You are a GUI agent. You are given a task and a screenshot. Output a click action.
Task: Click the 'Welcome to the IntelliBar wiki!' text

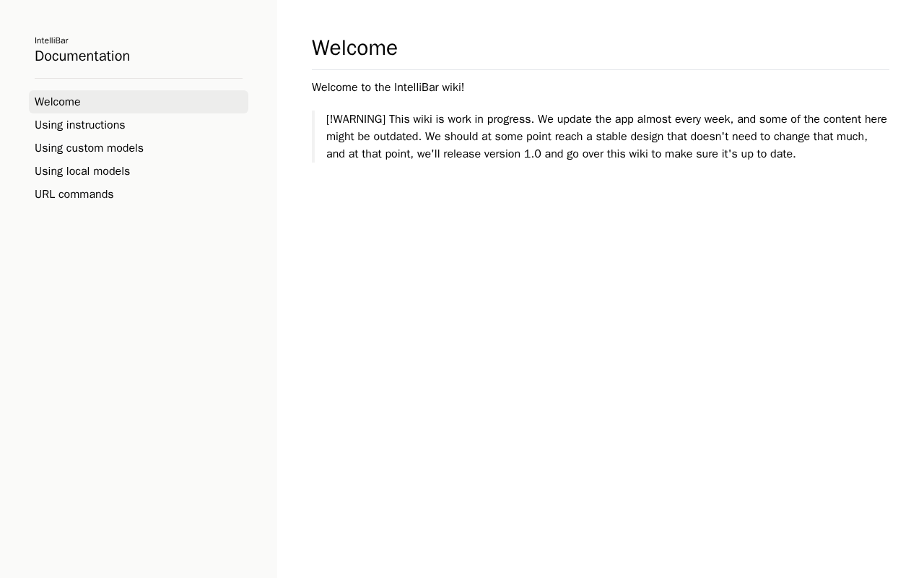pyautogui.click(x=388, y=87)
